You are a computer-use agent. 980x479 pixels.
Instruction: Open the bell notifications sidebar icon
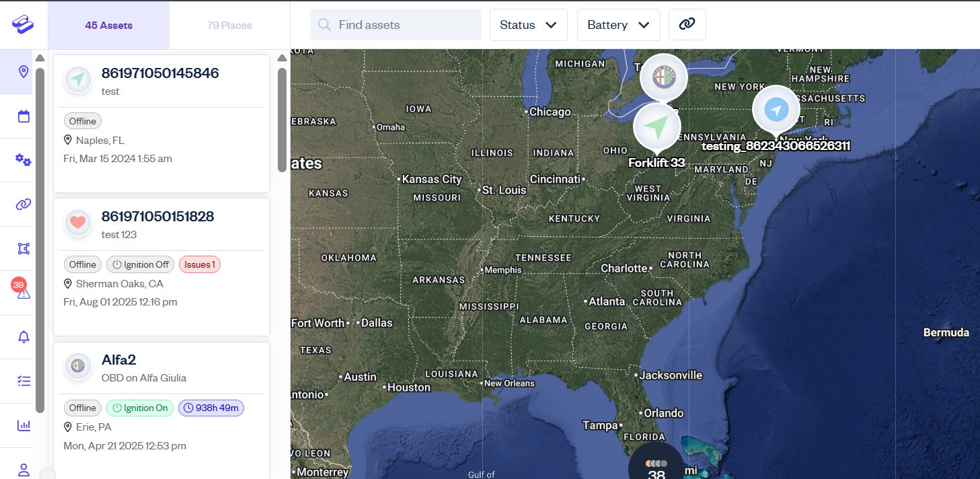coord(24,336)
